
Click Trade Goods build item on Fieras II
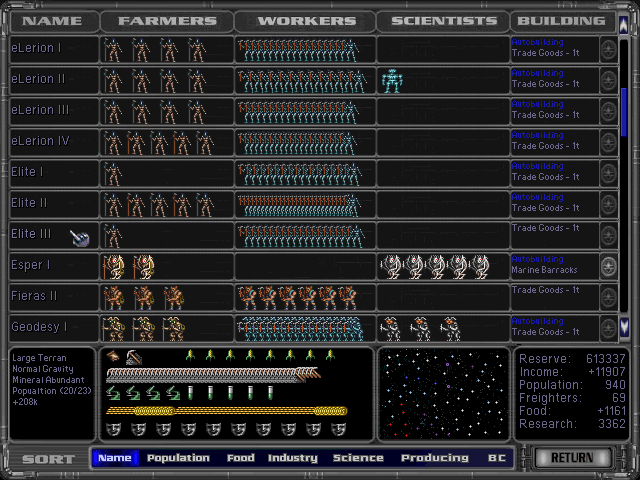(x=546, y=290)
